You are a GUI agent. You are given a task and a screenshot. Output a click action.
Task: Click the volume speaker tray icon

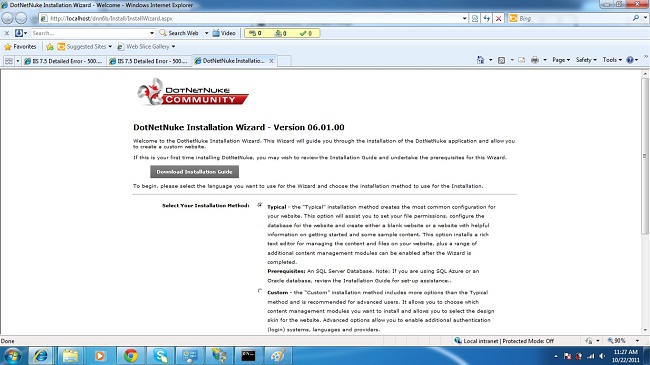(601, 356)
